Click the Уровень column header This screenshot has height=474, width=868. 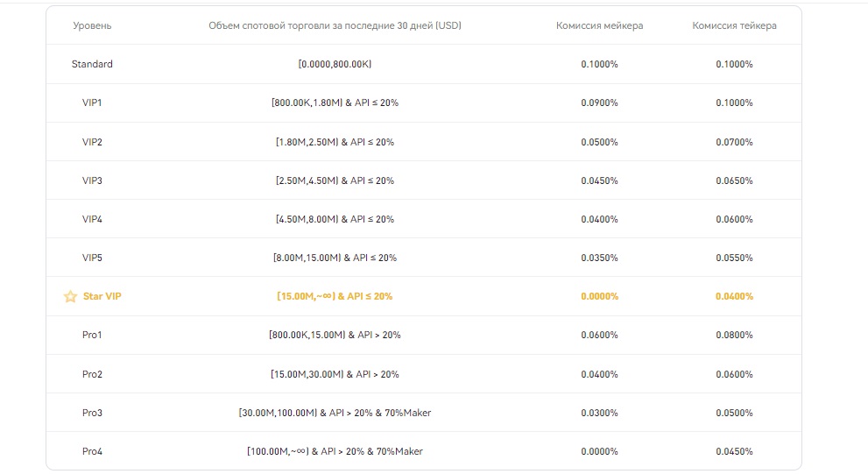pyautogui.click(x=92, y=25)
